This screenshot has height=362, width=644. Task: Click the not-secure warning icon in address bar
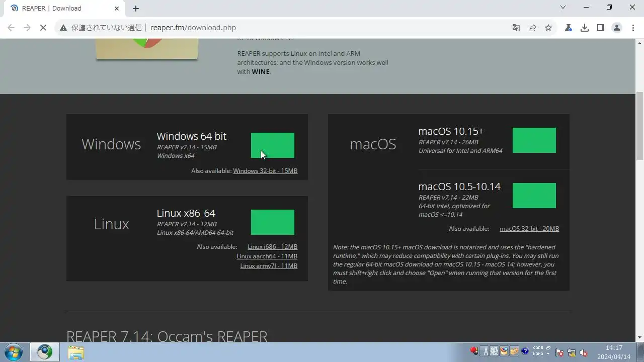(63, 28)
